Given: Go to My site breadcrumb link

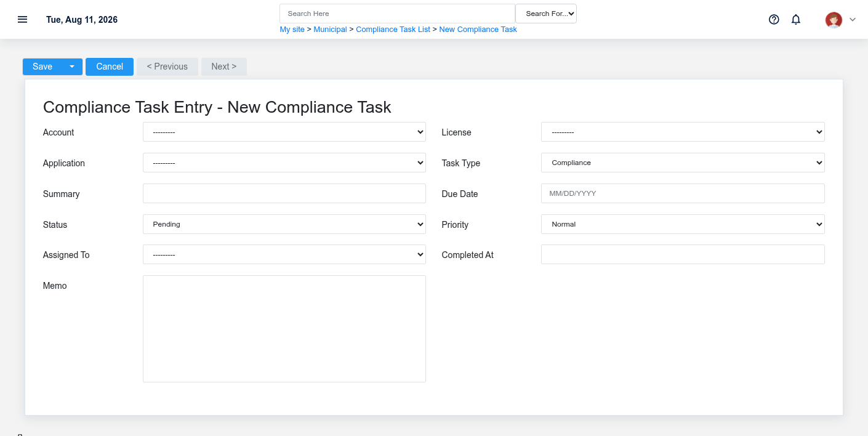Looking at the screenshot, I should pyautogui.click(x=292, y=30).
